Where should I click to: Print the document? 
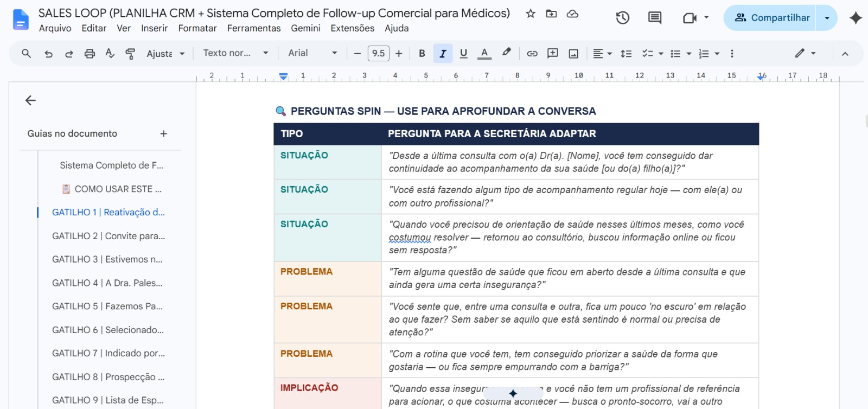point(90,53)
